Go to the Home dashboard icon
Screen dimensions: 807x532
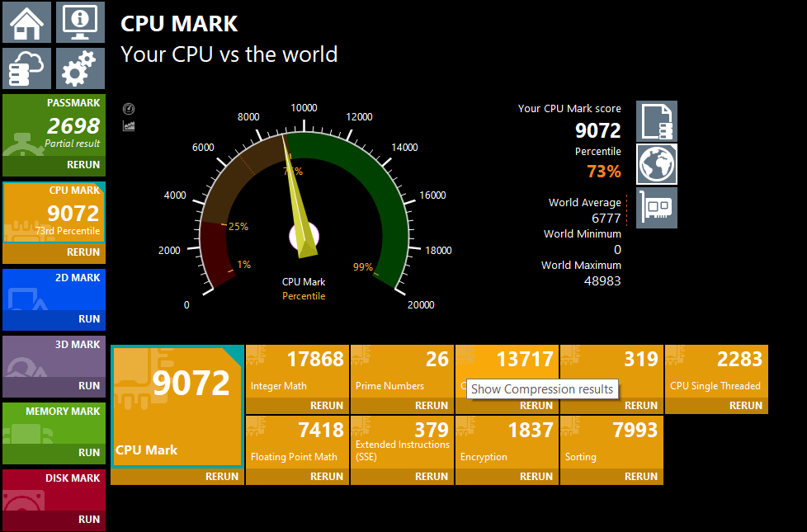point(27,22)
